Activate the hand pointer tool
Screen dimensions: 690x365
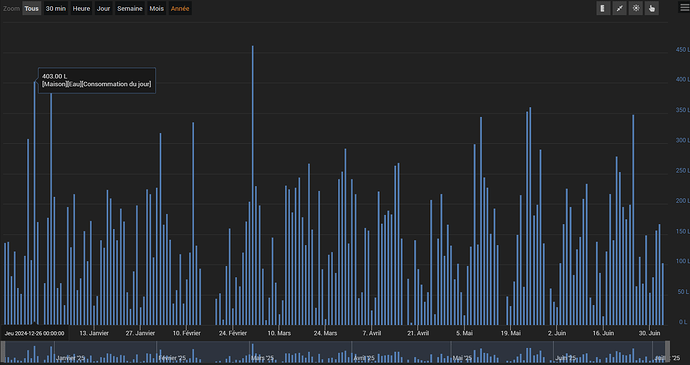(x=652, y=8)
